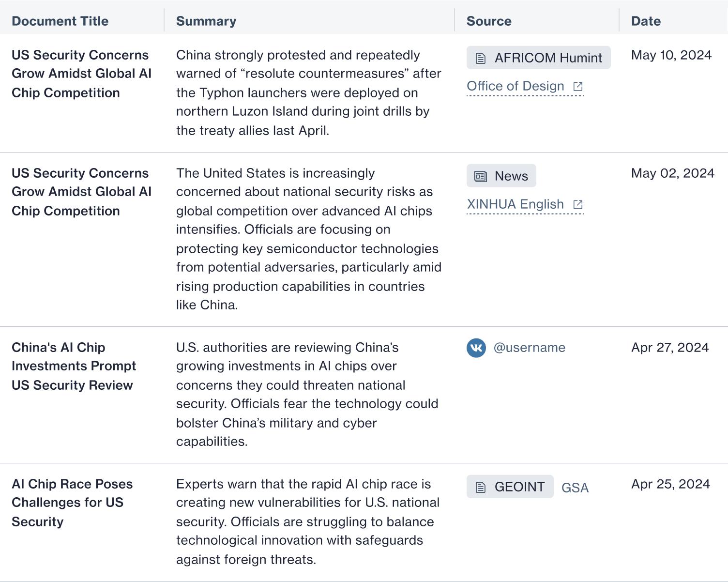Click the document icon in AFRICOM Humint tag

point(481,58)
